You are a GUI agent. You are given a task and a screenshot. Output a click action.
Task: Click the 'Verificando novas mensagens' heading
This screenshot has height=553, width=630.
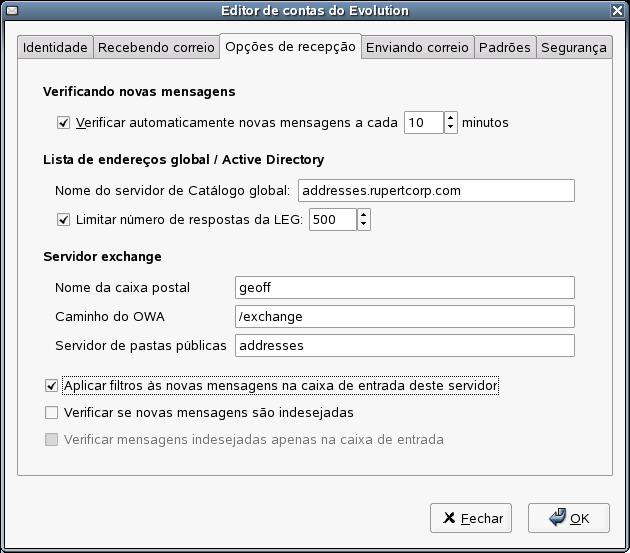coord(139,92)
